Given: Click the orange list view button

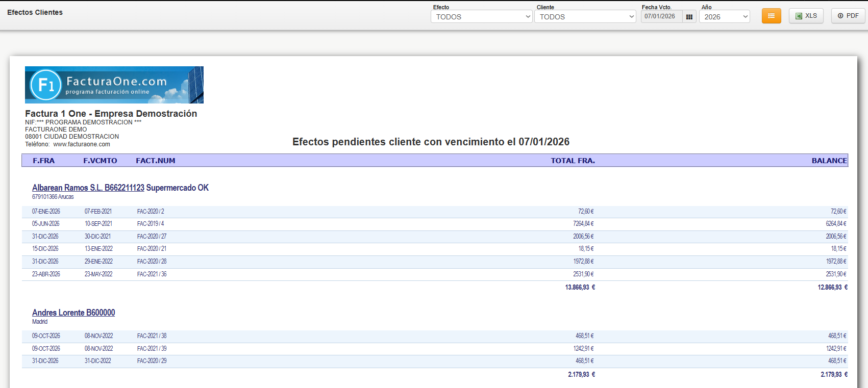Looking at the screenshot, I should pyautogui.click(x=772, y=16).
